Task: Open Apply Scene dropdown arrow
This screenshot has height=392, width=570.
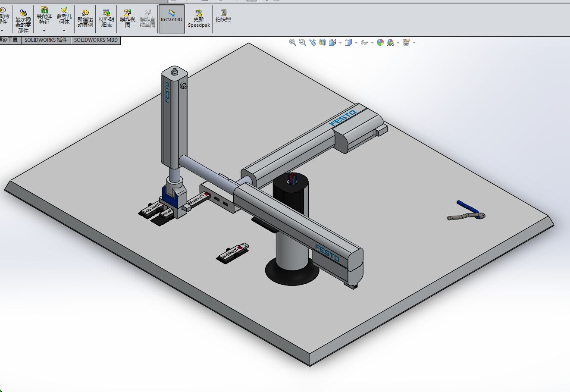Action: pos(398,43)
